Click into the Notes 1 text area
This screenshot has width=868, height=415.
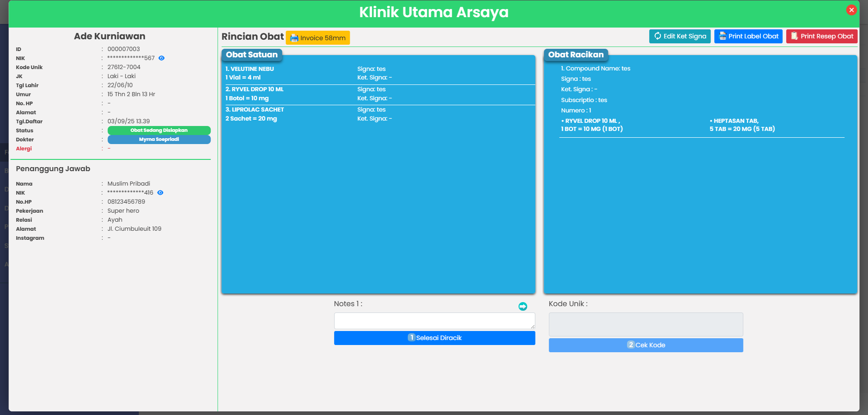click(434, 321)
